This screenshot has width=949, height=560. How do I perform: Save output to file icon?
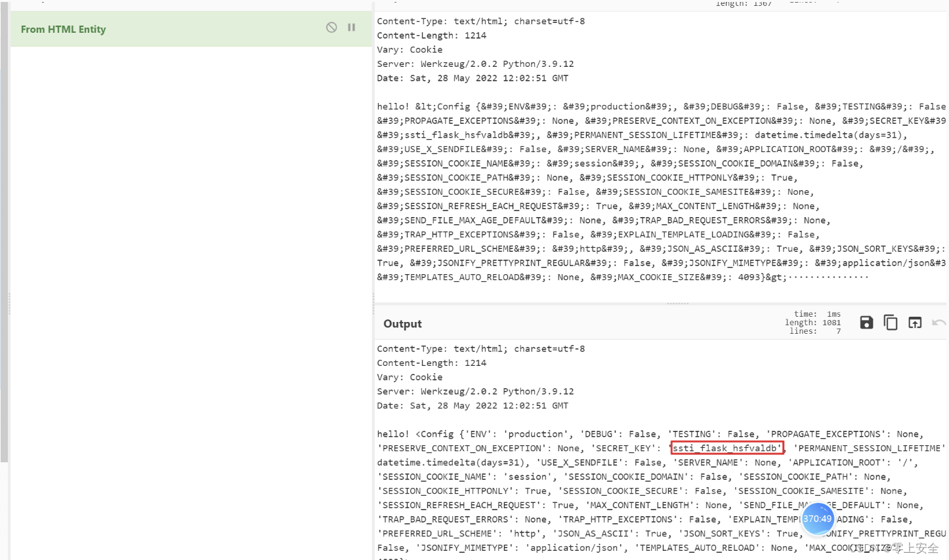(866, 323)
